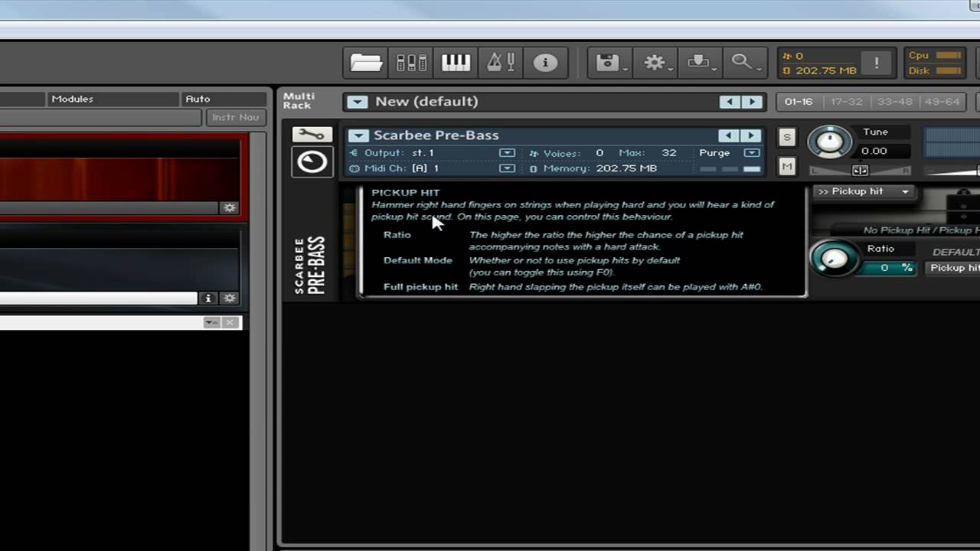
Task: Click the Tune value 0.00 field
Action: pos(875,151)
